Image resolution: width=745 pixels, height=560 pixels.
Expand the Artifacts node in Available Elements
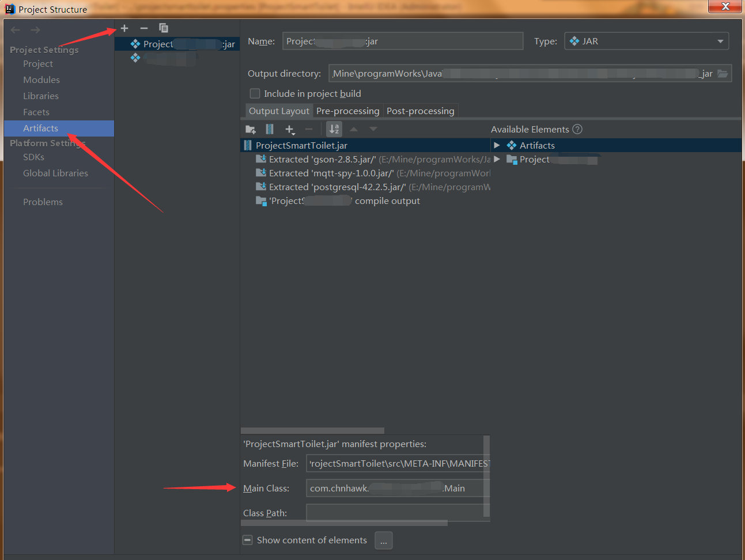coord(497,145)
